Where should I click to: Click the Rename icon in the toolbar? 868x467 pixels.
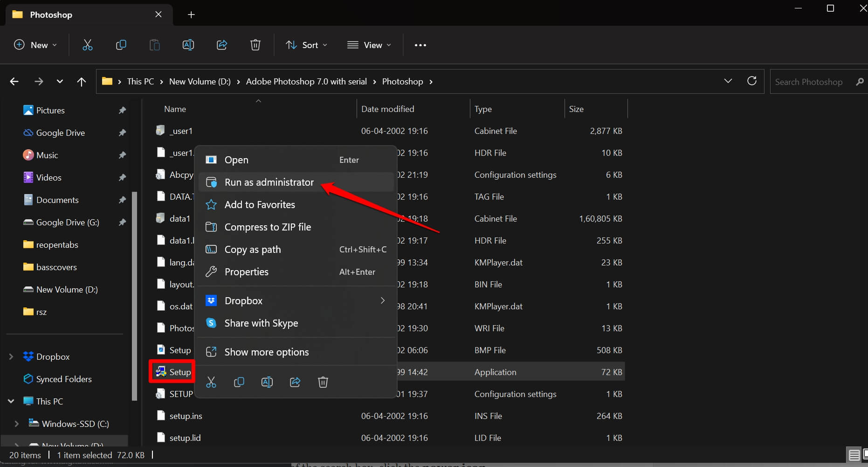188,45
